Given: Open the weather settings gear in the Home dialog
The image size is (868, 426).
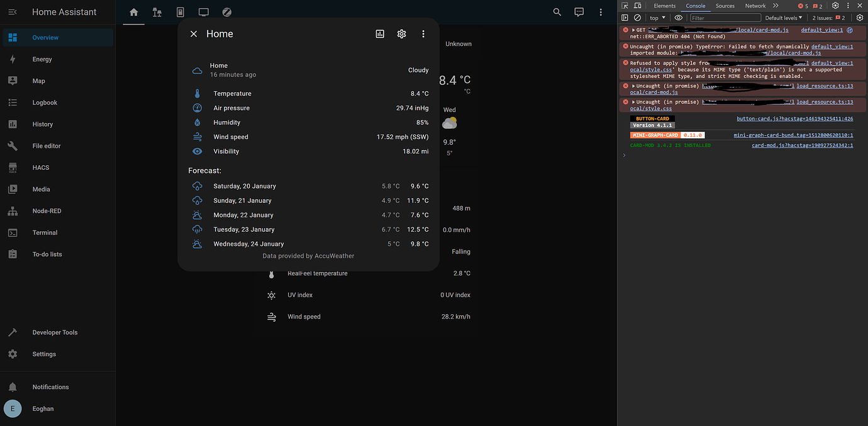Looking at the screenshot, I should click(401, 33).
